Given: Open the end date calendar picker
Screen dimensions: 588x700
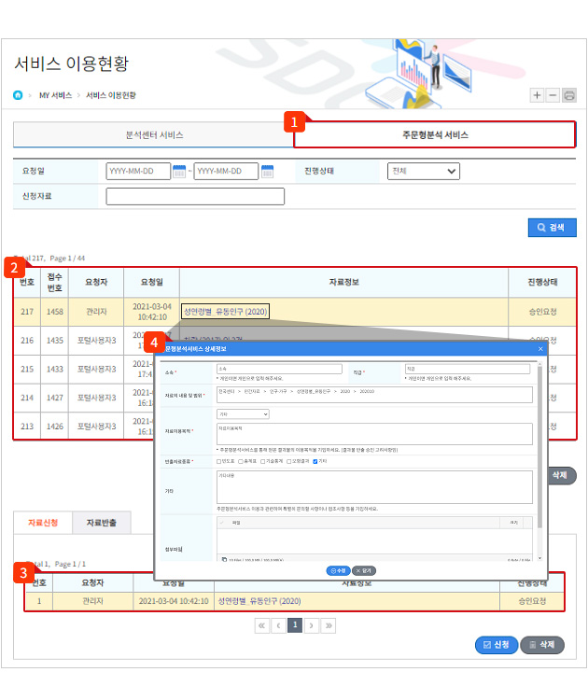Looking at the screenshot, I should point(267,171).
